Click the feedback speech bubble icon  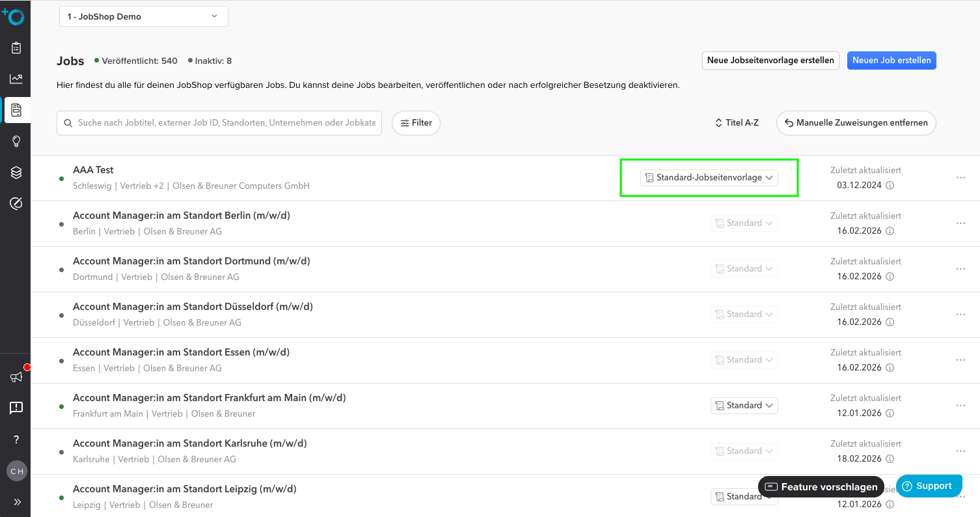pyautogui.click(x=16, y=408)
